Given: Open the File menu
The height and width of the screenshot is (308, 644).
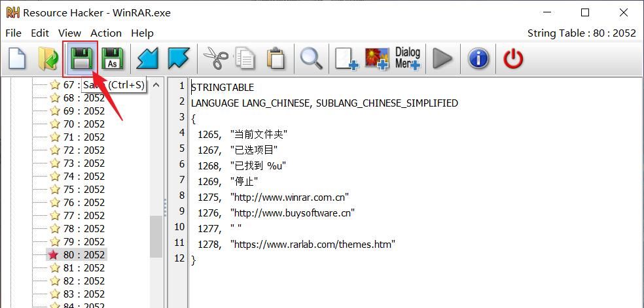Looking at the screenshot, I should tap(14, 33).
